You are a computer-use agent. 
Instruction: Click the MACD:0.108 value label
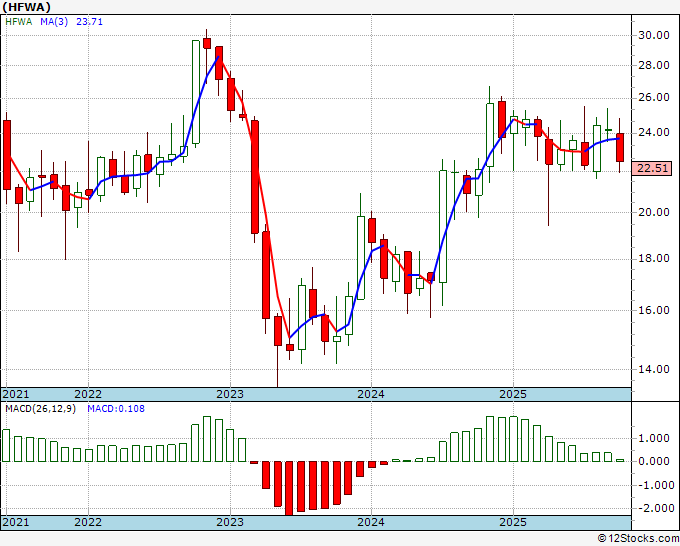click(x=116, y=409)
